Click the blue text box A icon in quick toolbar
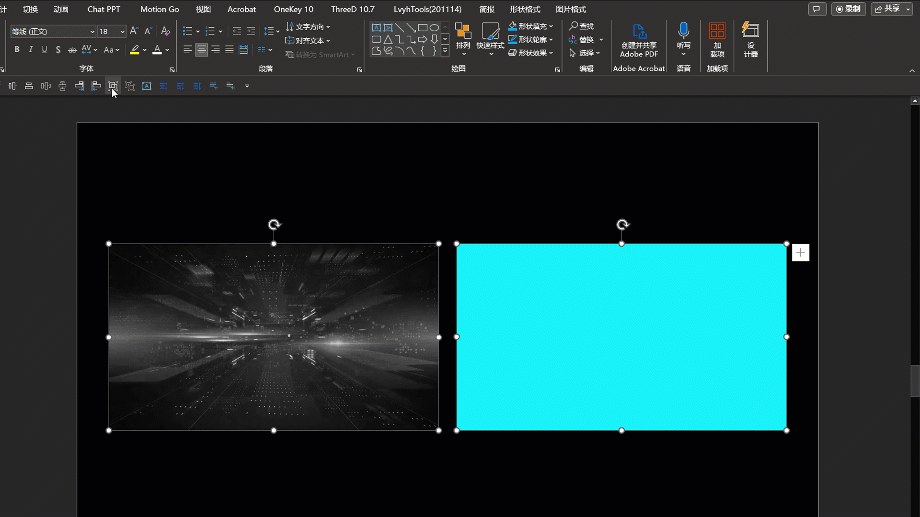Screen dimensions: 920x517 coord(147,86)
